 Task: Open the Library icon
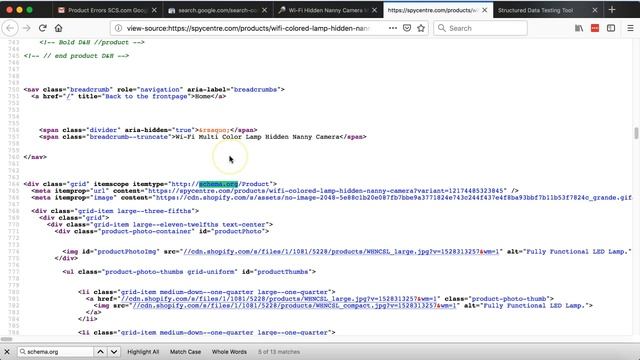click(x=579, y=28)
